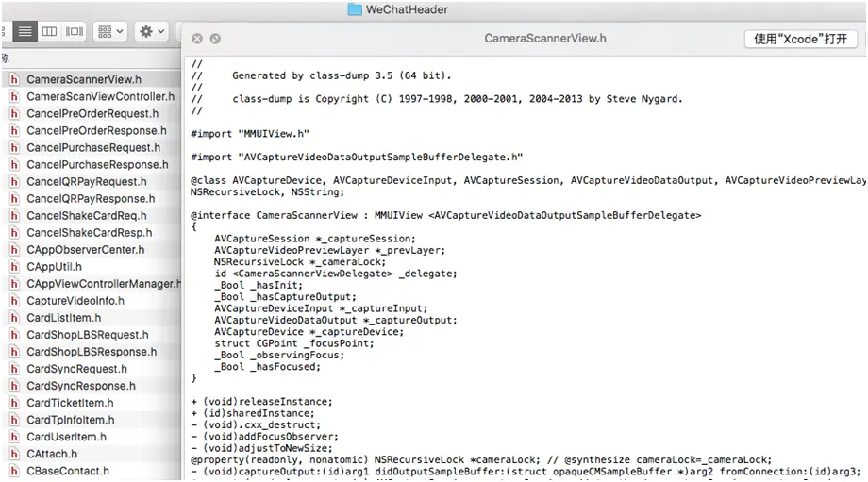Click the class-dump copyright comment line
This screenshot has width=868, height=482.
click(437, 99)
